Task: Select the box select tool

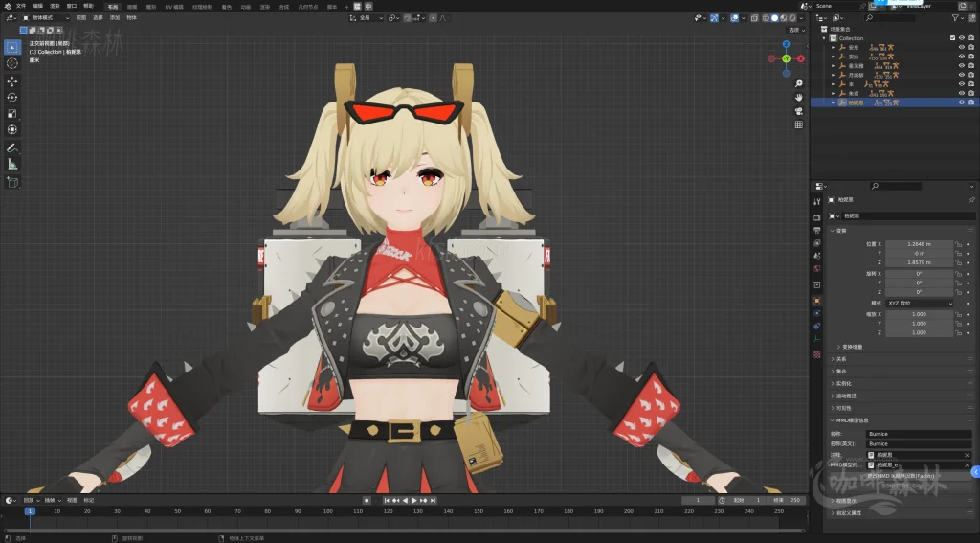Action: point(11,47)
